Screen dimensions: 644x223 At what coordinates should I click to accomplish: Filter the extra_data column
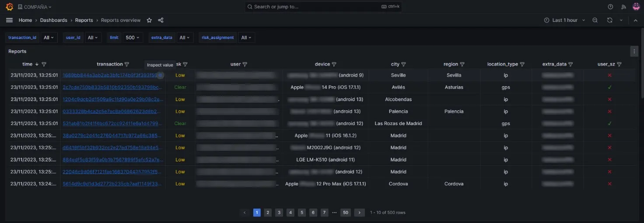click(x=571, y=64)
